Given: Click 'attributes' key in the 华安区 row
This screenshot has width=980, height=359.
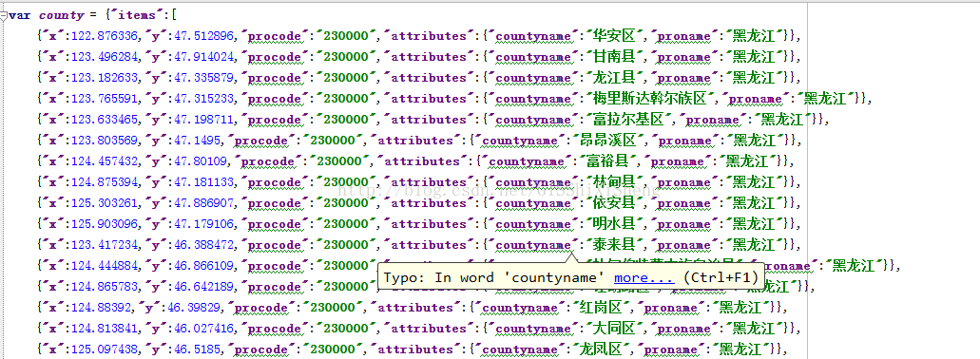Looking at the screenshot, I should point(429,36).
